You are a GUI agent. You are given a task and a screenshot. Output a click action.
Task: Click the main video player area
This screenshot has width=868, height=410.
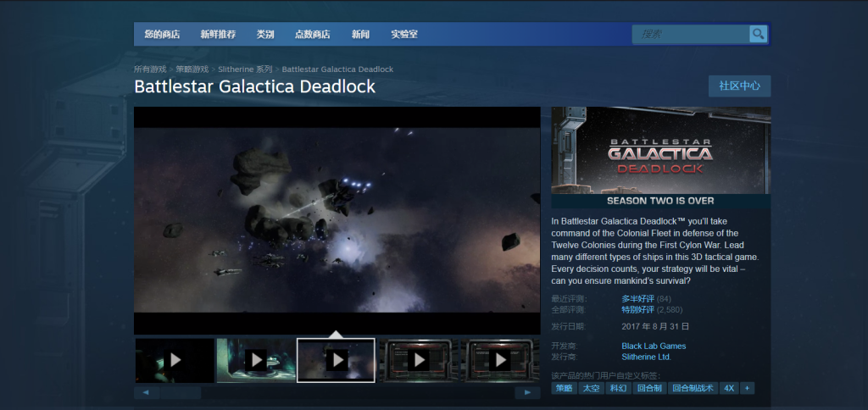pos(337,220)
